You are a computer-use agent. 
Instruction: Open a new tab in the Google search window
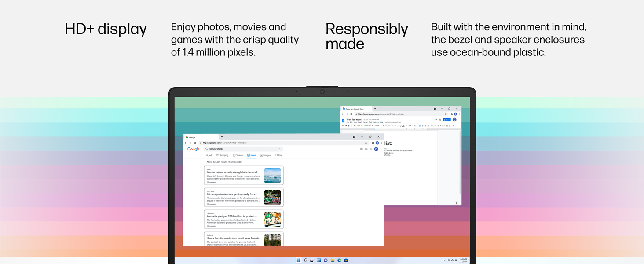[222, 136]
